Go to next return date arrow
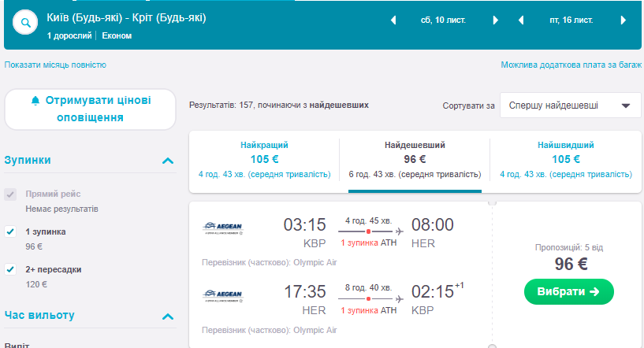 623,20
